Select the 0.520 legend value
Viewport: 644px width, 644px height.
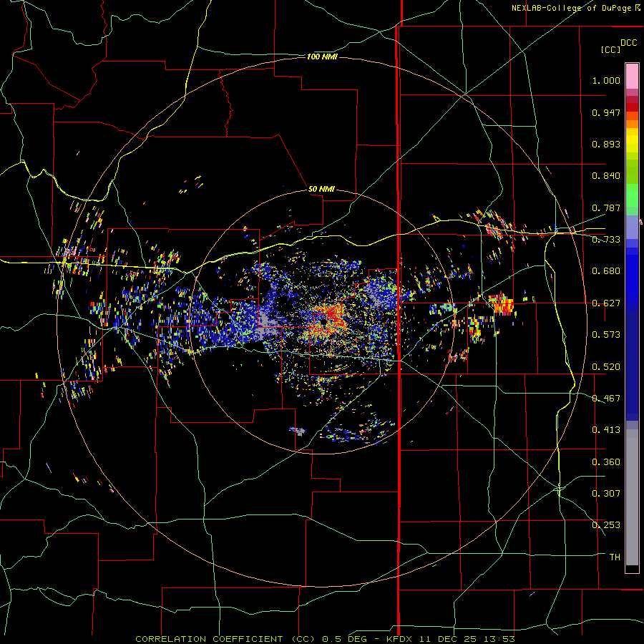(606, 367)
